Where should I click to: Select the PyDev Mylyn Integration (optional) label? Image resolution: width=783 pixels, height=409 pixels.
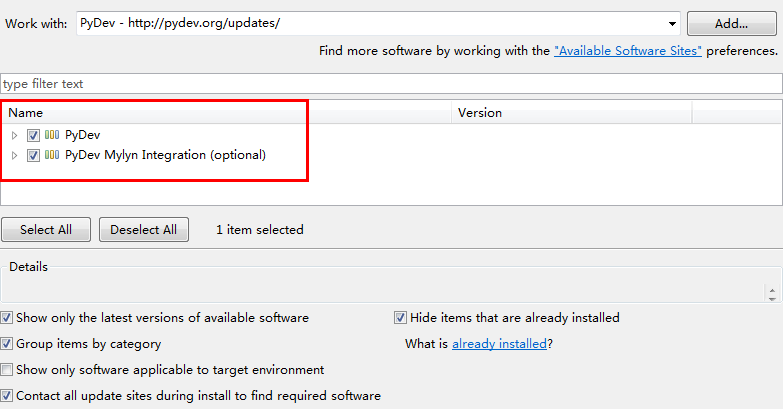(x=165, y=155)
